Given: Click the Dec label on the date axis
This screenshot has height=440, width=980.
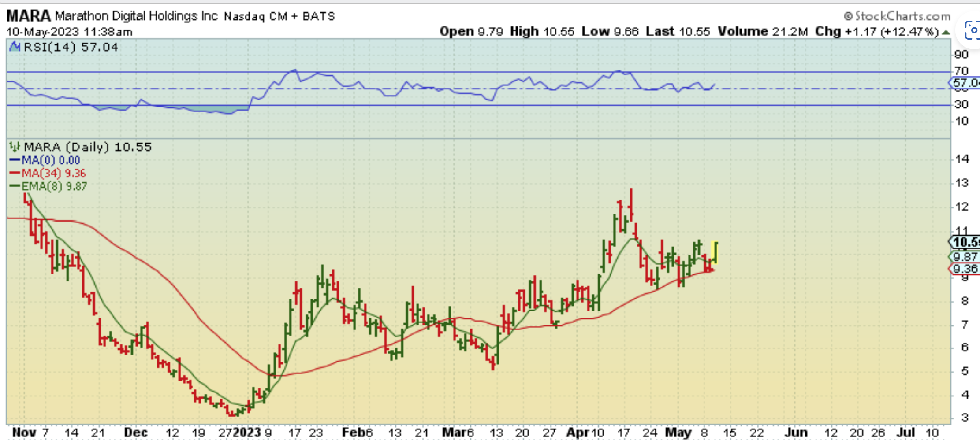Looking at the screenshot, I should [135, 433].
